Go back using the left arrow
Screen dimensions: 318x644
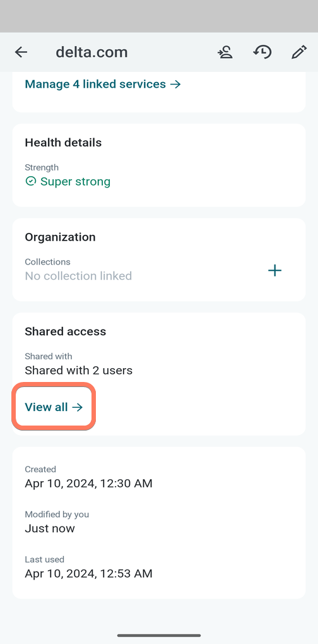[21, 52]
